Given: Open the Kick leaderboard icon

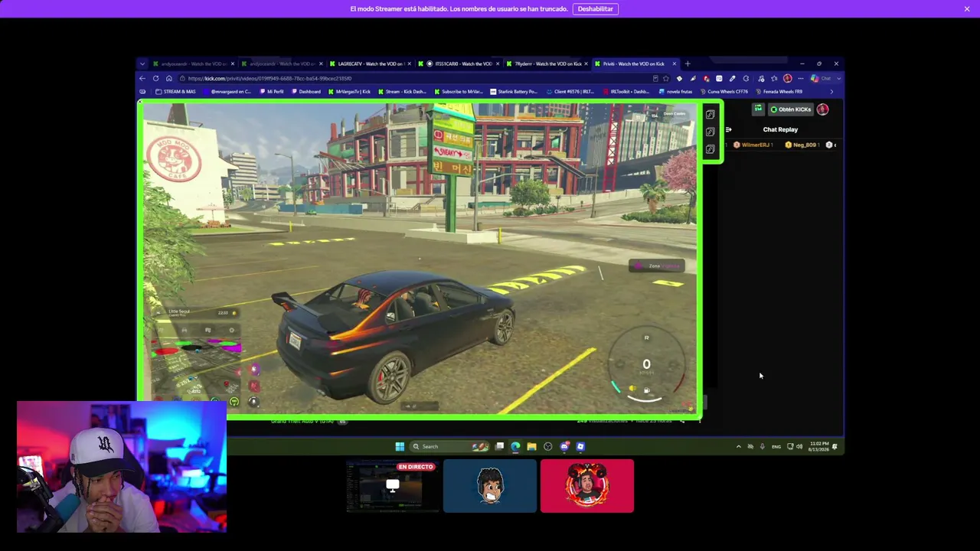Looking at the screenshot, I should point(758,109).
